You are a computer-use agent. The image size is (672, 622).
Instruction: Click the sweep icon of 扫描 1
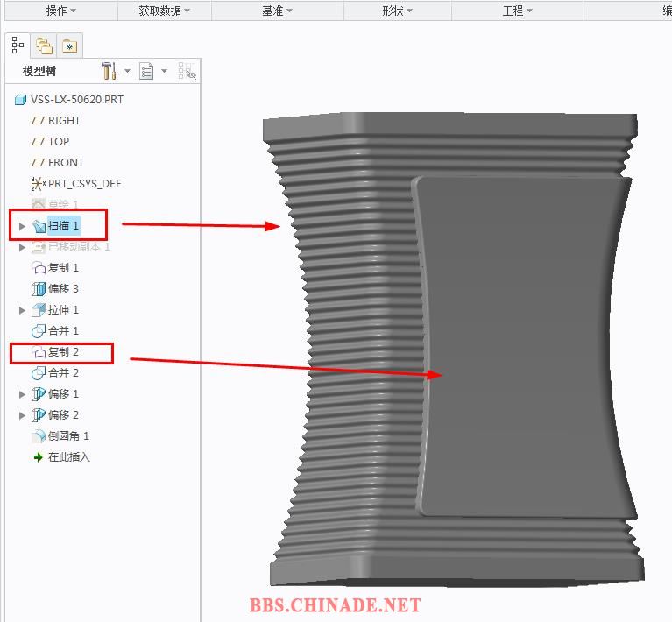pos(39,226)
